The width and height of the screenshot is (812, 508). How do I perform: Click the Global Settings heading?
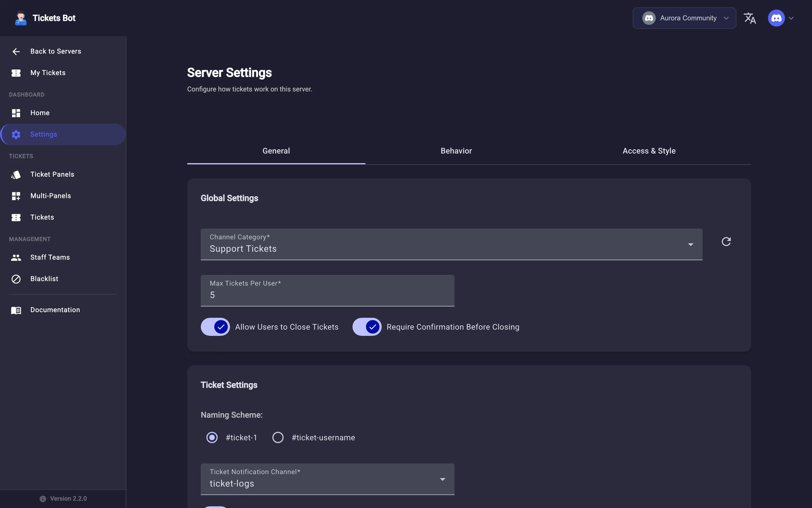pos(229,198)
